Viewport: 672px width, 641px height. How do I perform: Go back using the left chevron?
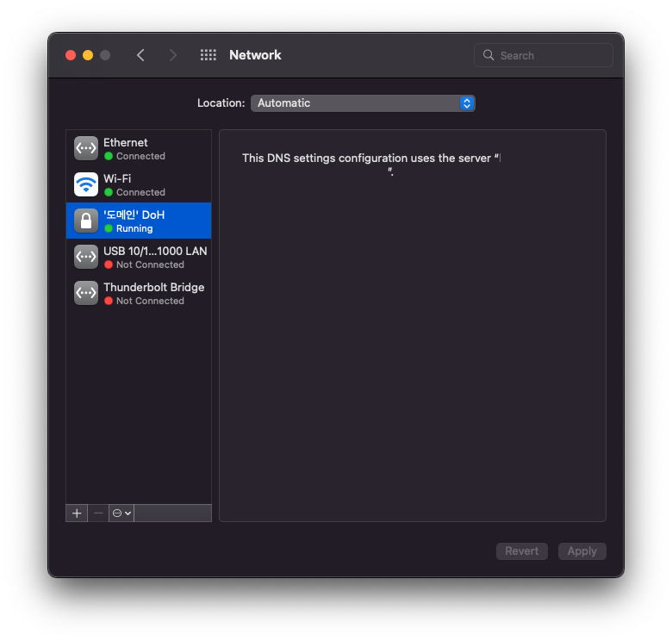140,55
